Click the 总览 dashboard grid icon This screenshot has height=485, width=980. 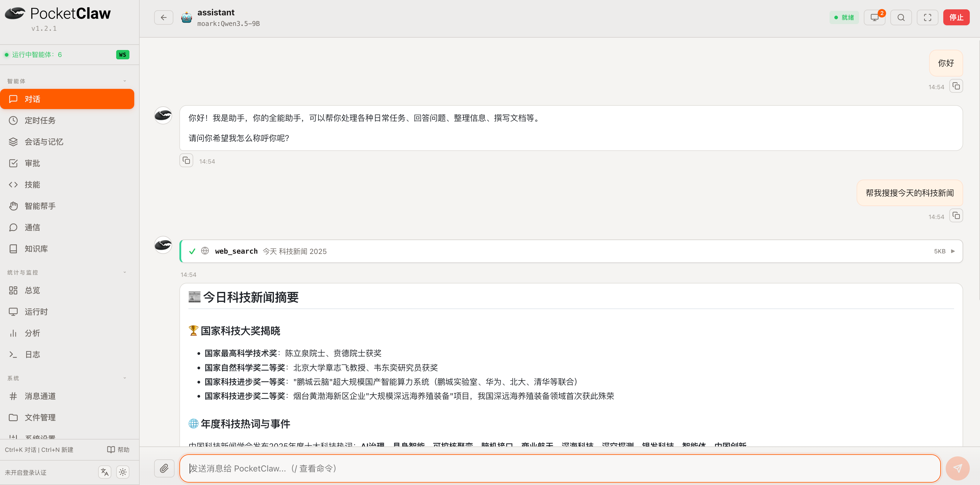(13, 290)
